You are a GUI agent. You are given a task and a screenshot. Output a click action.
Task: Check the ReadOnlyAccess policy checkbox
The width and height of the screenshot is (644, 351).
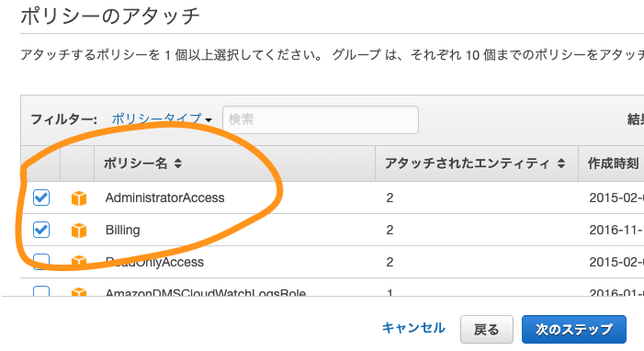pyautogui.click(x=41, y=261)
